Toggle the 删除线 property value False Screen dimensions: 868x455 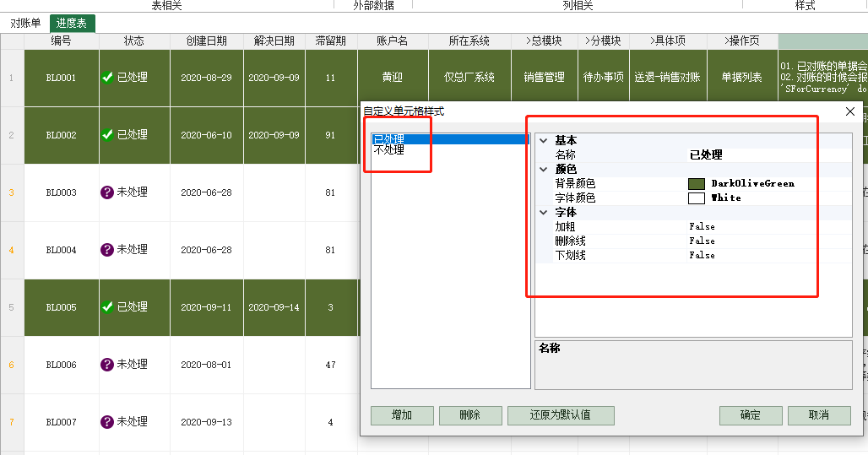click(x=702, y=241)
